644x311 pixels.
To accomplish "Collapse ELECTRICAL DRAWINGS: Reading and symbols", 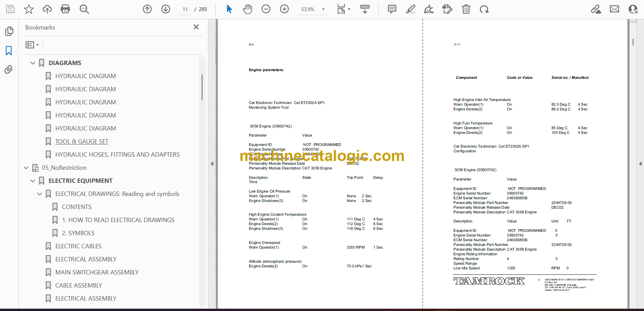I will (x=39, y=194).
